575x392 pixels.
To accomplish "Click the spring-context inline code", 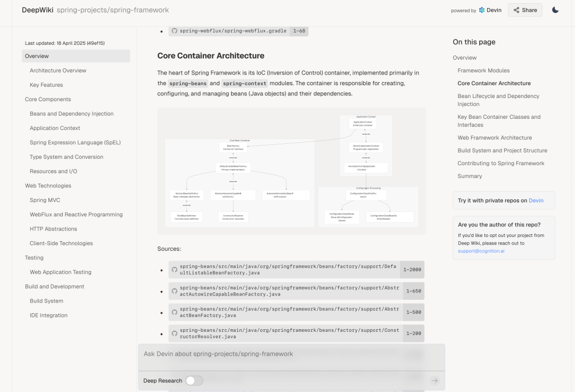I will (x=244, y=83).
